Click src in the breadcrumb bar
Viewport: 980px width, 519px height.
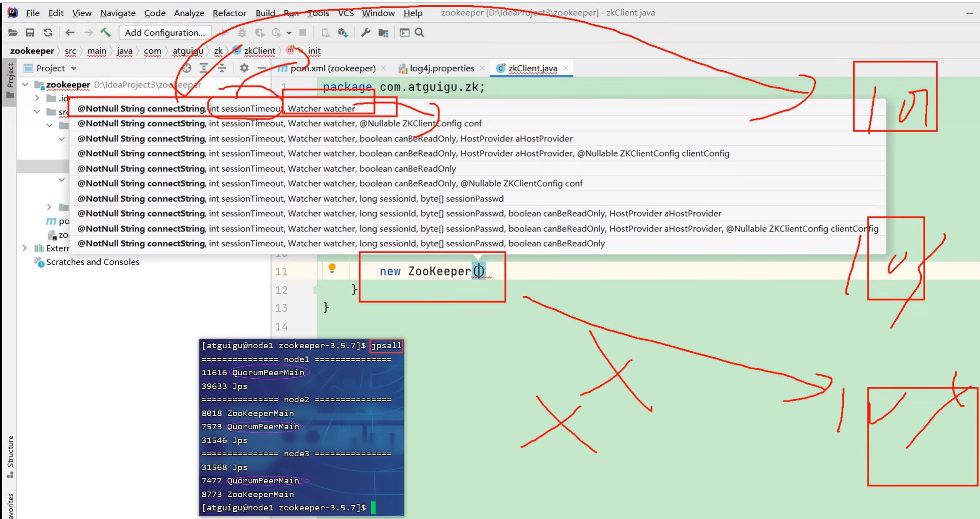click(70, 51)
